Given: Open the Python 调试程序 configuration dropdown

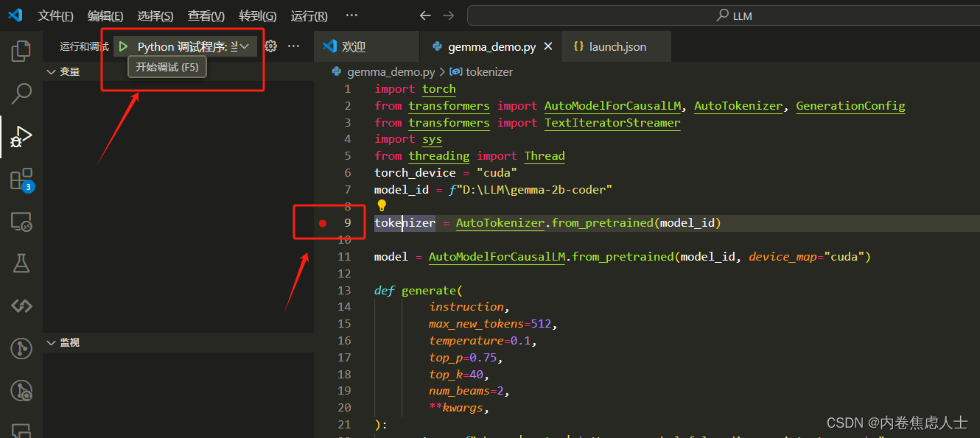Looking at the screenshot, I should pyautogui.click(x=243, y=46).
